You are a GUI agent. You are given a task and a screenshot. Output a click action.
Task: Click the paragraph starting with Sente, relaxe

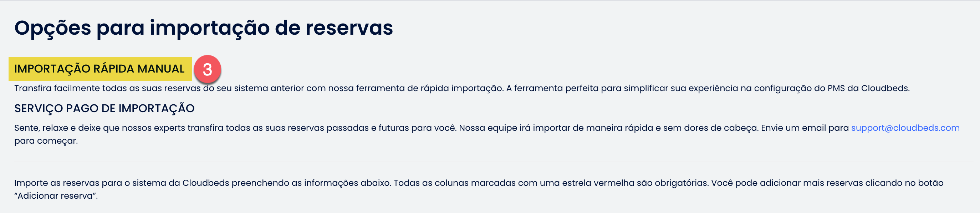pyautogui.click(x=487, y=134)
